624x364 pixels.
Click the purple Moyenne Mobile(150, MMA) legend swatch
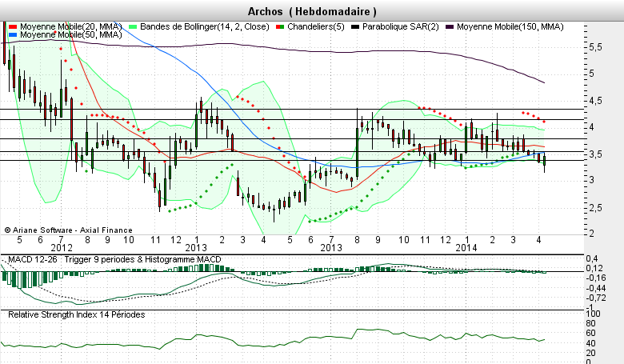[x=450, y=26]
